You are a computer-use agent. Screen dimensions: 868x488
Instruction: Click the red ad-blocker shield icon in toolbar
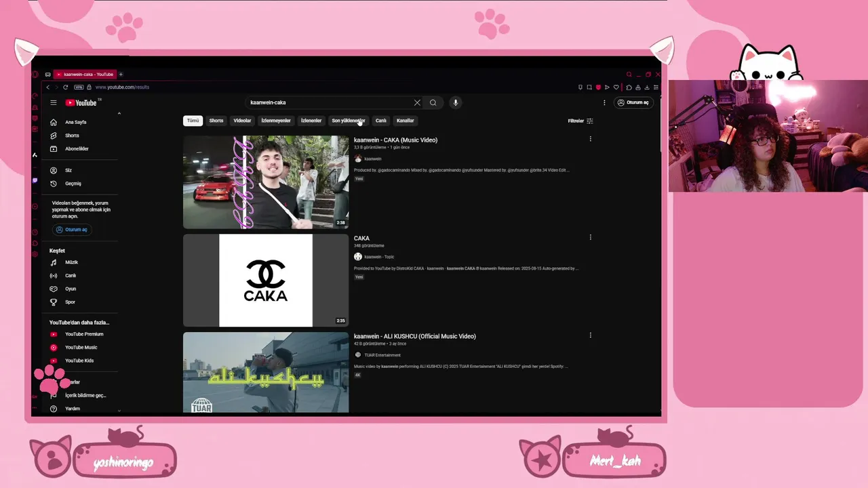pos(598,87)
